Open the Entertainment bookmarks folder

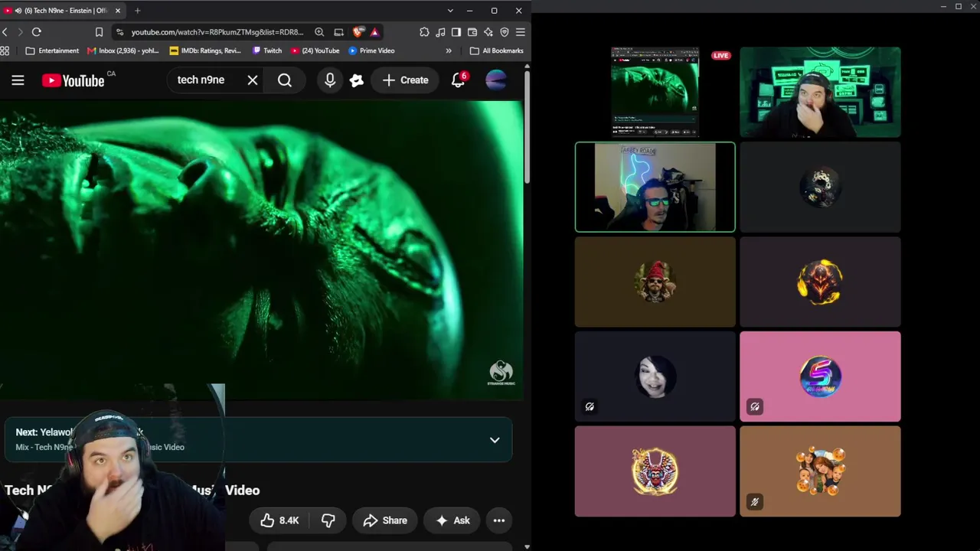click(x=52, y=51)
